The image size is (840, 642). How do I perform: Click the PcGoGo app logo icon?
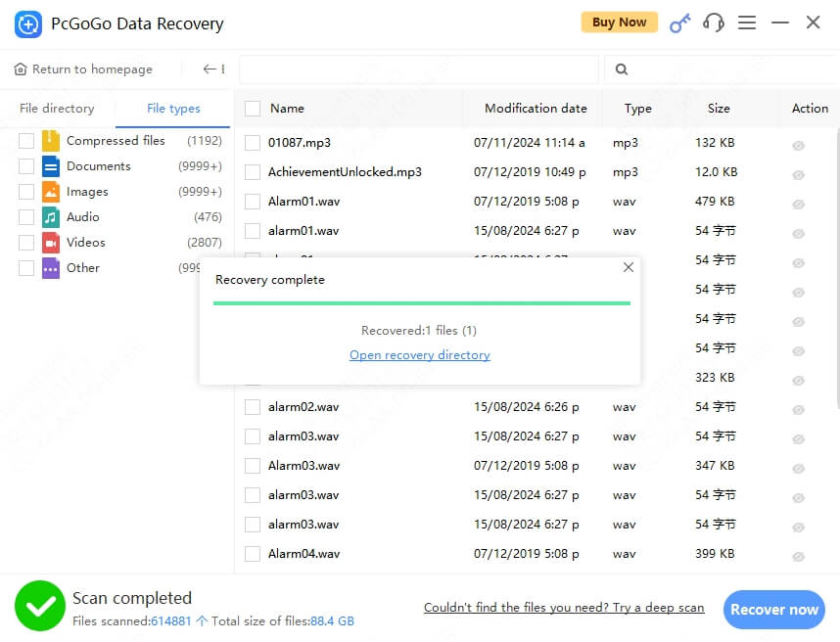(27, 24)
